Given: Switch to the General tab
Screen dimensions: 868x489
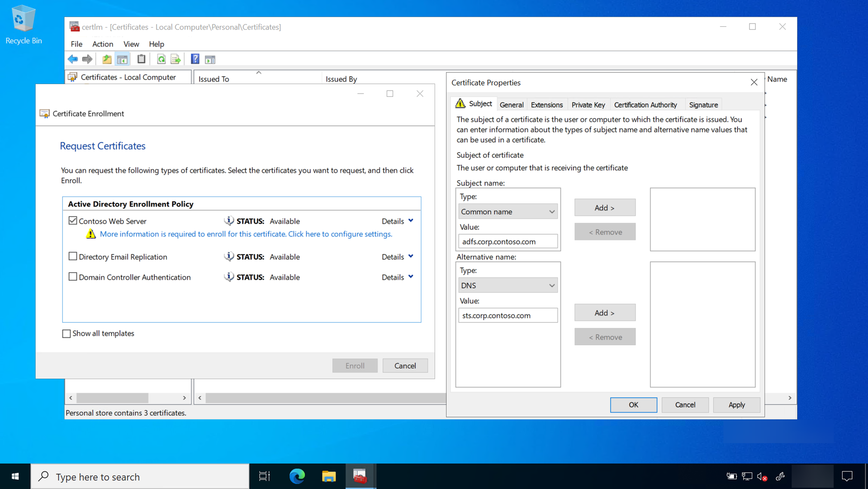Looking at the screenshot, I should coord(512,105).
